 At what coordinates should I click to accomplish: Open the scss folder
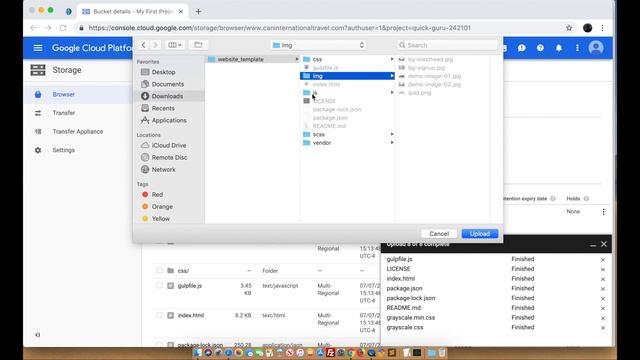pos(319,134)
